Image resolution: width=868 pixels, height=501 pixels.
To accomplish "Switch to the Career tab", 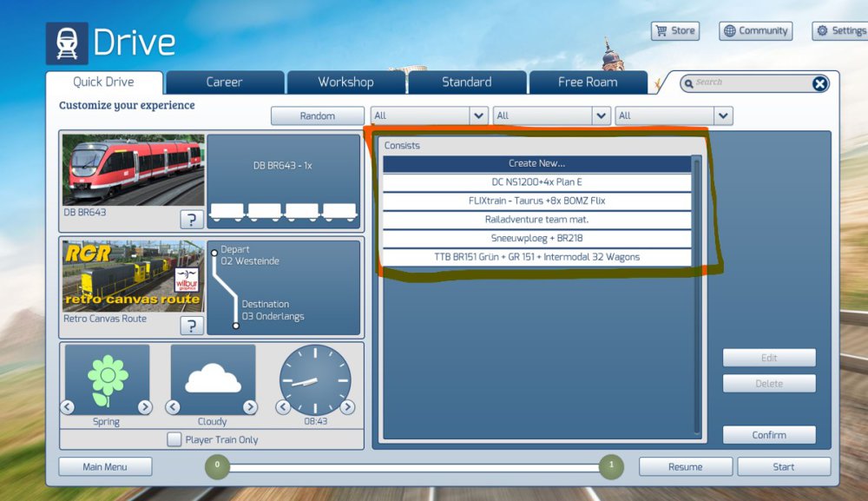I will (x=224, y=82).
